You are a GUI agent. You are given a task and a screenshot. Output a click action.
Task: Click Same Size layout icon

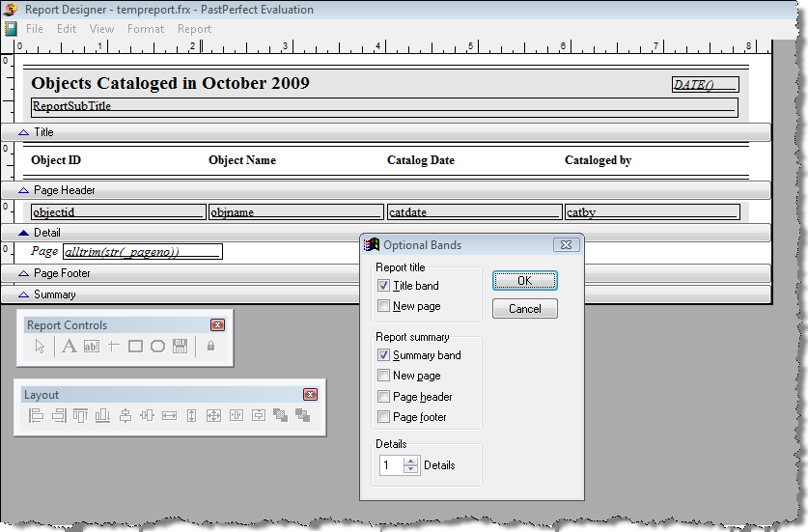(214, 415)
